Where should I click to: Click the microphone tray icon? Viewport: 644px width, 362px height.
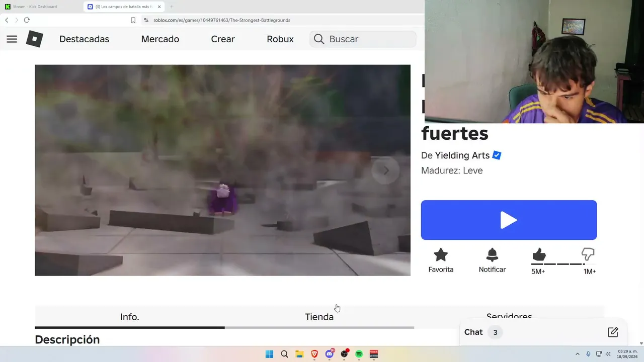point(588,354)
